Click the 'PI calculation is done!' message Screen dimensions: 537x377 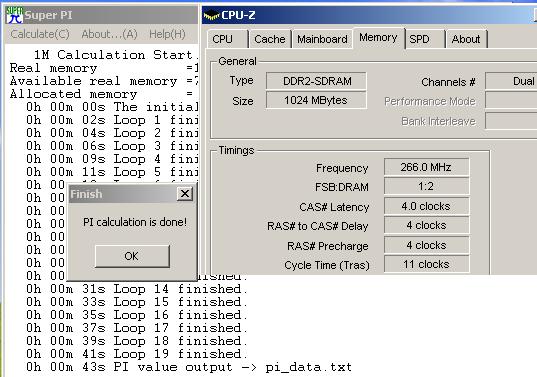click(135, 222)
